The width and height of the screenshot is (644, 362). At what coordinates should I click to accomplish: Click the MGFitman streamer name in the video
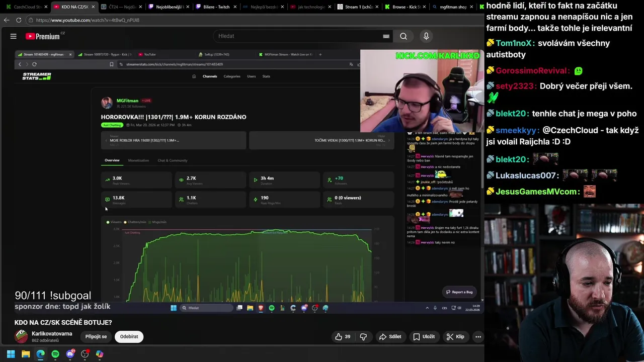tap(127, 101)
